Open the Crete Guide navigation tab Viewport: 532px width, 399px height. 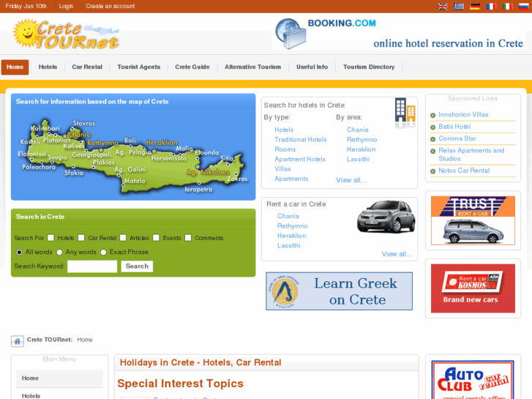click(192, 67)
